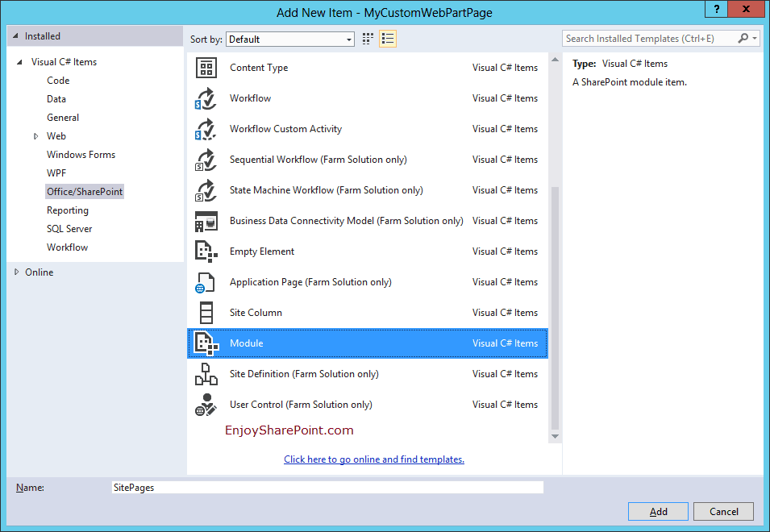
Task: Select the Office/SharePoint category
Action: (x=84, y=191)
